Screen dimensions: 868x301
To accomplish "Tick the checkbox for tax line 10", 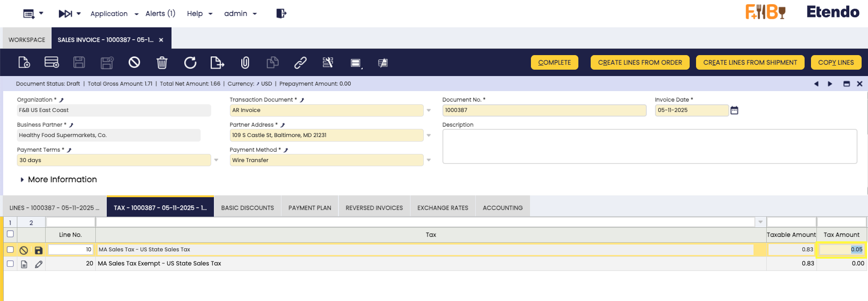I will click(10, 250).
